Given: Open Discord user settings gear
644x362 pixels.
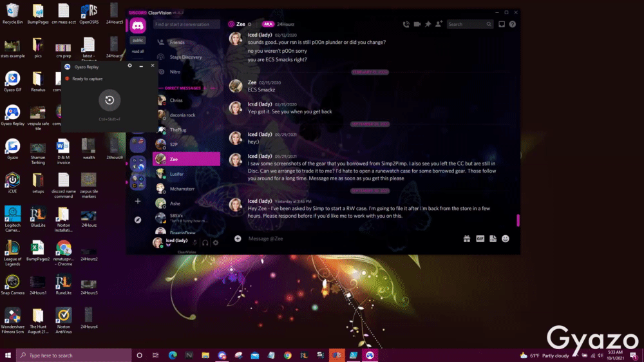Looking at the screenshot, I should tap(216, 243).
